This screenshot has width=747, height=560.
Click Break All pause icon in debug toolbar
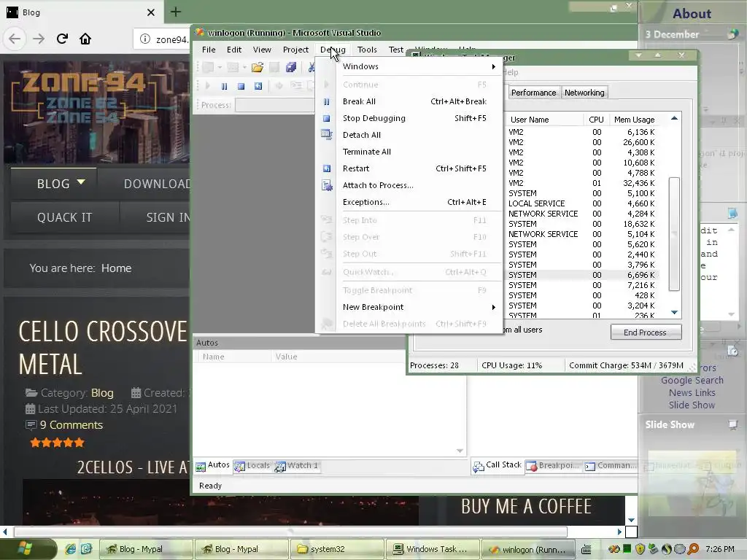click(x=225, y=86)
